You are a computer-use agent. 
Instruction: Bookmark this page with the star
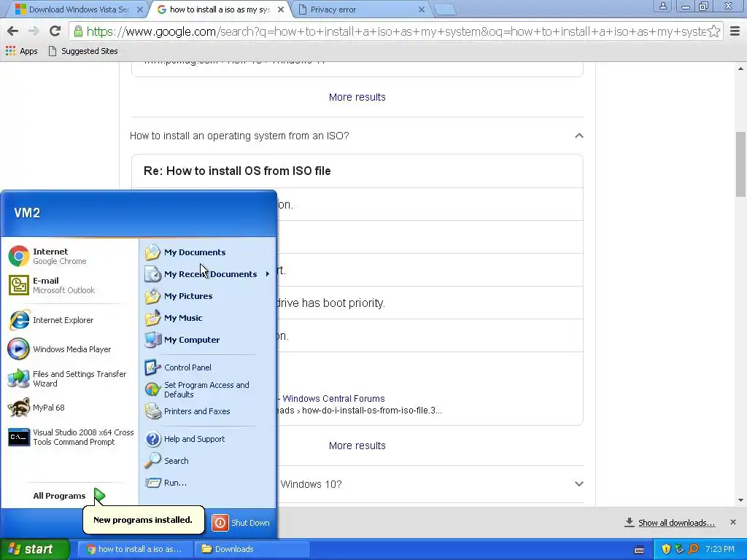[x=713, y=31]
